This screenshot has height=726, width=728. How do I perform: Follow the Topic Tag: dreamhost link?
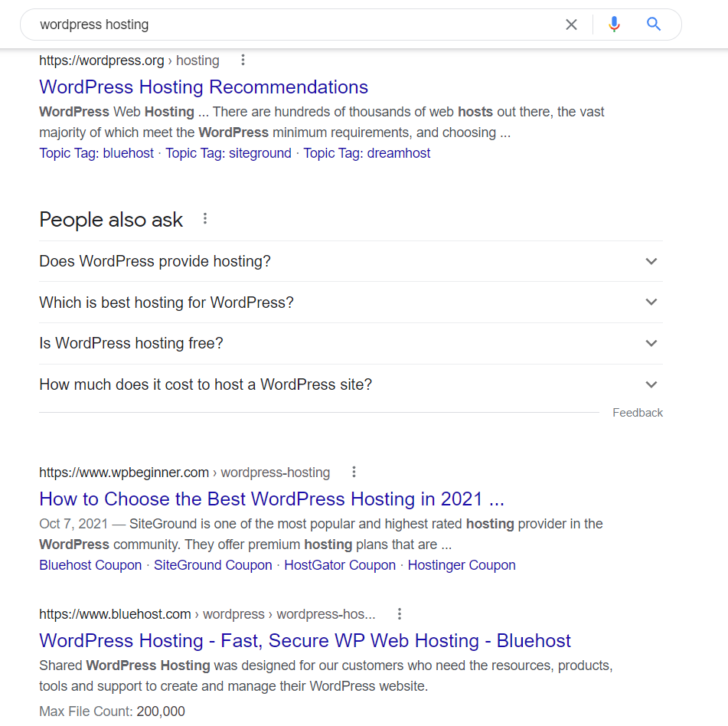pos(367,153)
